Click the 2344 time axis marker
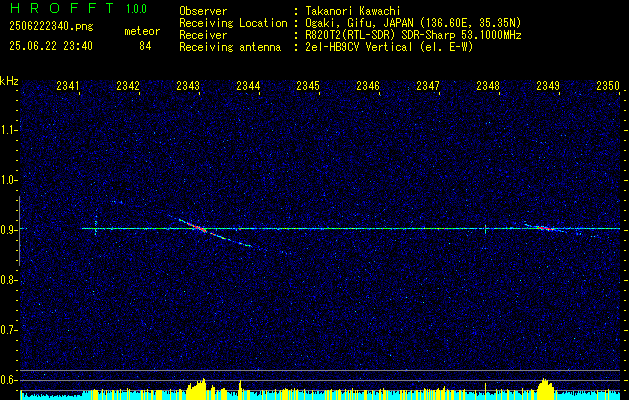This screenshot has width=629, height=400. click(x=248, y=85)
